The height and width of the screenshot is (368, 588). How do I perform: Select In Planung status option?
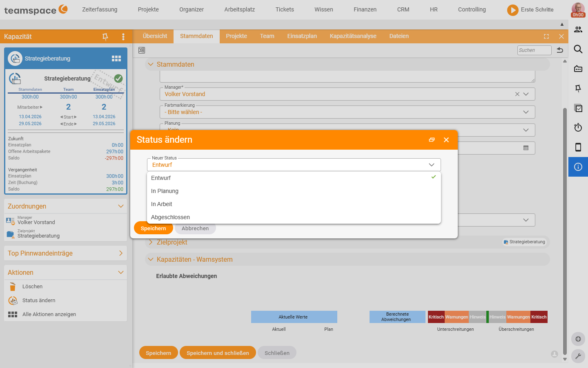coord(294,191)
